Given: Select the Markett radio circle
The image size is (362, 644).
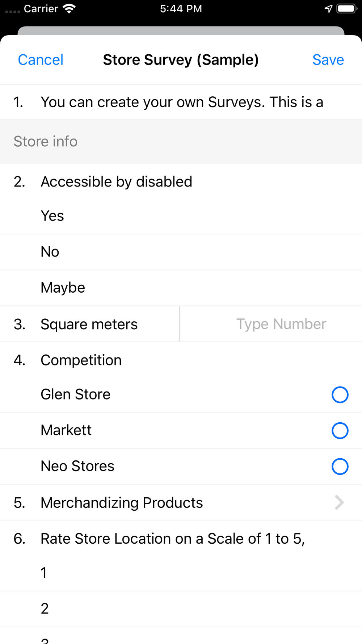Looking at the screenshot, I should coord(340,430).
